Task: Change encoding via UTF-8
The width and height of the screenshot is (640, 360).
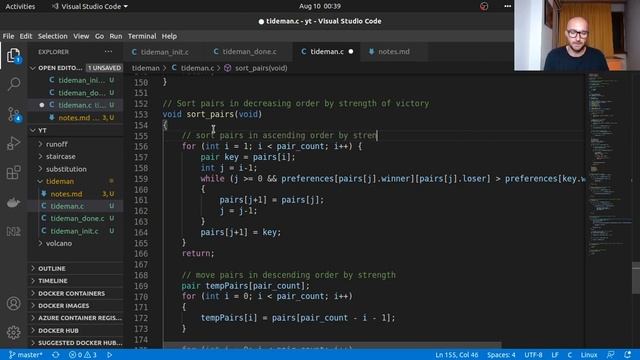Action: (x=533, y=355)
